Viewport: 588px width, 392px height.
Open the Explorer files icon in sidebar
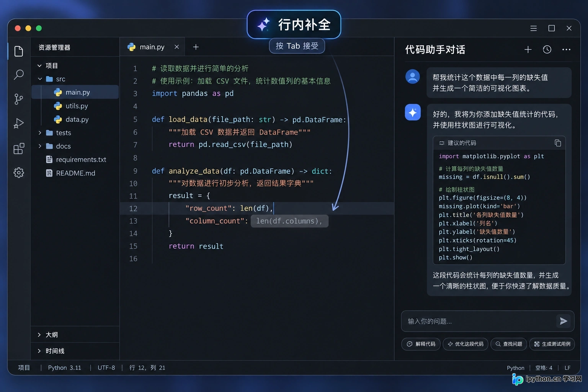(19, 51)
